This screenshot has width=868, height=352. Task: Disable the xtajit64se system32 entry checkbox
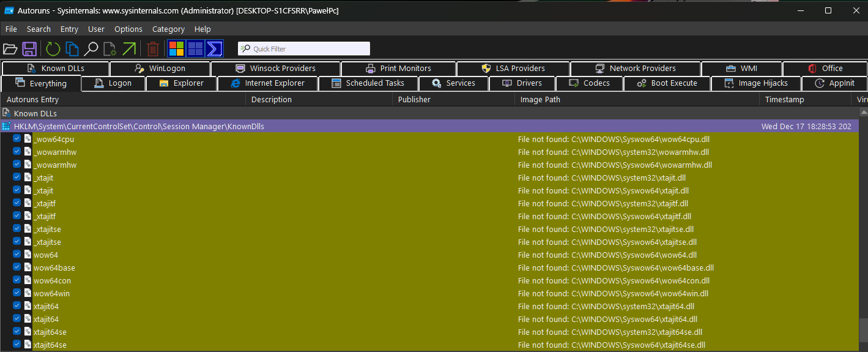pyautogui.click(x=17, y=332)
